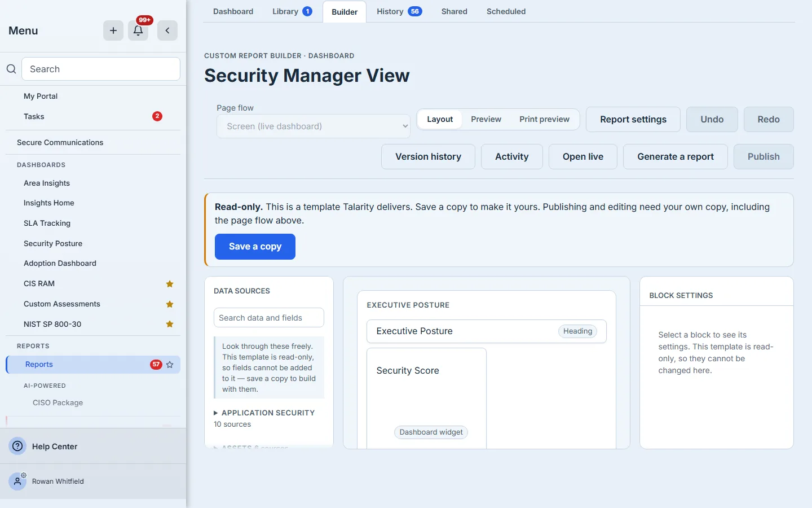Open notifications bell showing 99+
The height and width of the screenshot is (508, 812).
tap(138, 30)
